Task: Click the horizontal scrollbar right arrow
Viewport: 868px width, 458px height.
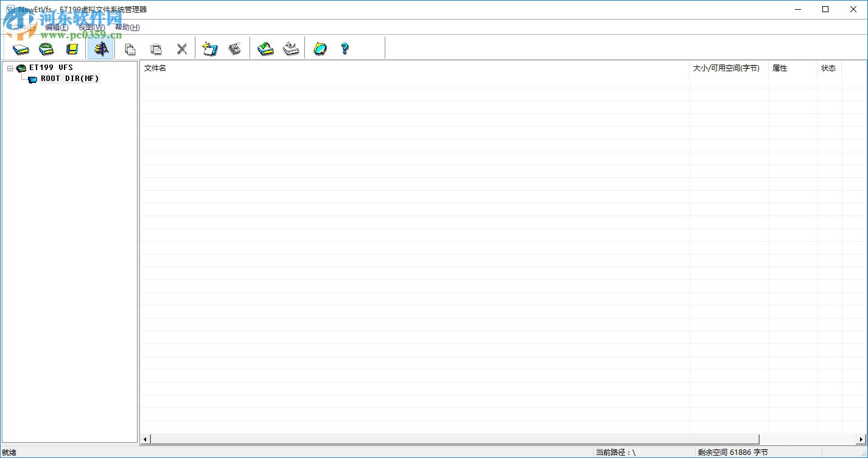Action: [x=862, y=439]
